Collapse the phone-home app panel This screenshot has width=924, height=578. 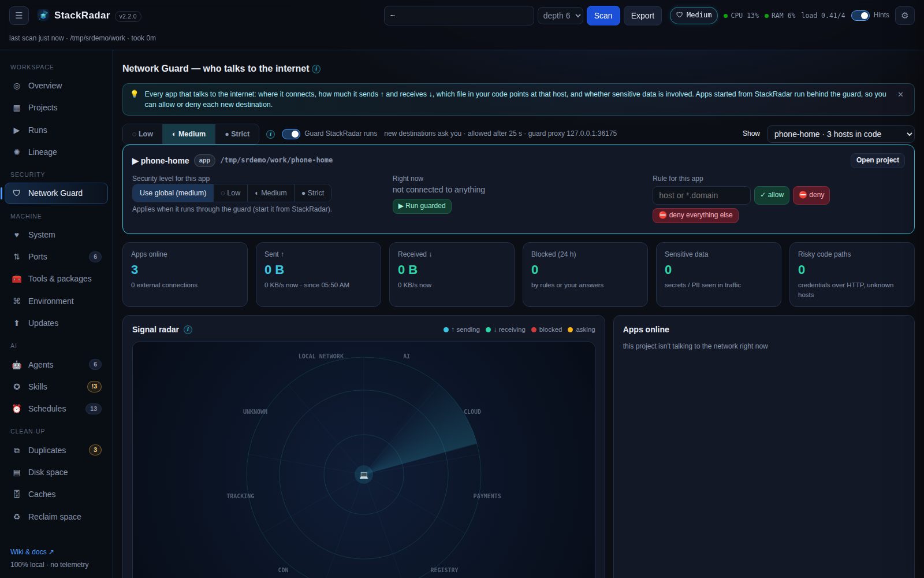135,161
